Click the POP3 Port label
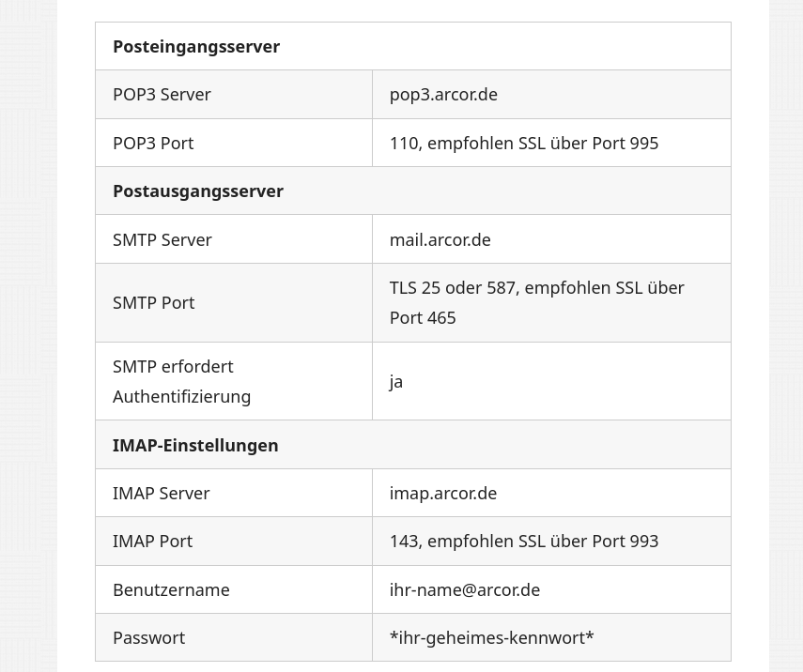 point(153,144)
